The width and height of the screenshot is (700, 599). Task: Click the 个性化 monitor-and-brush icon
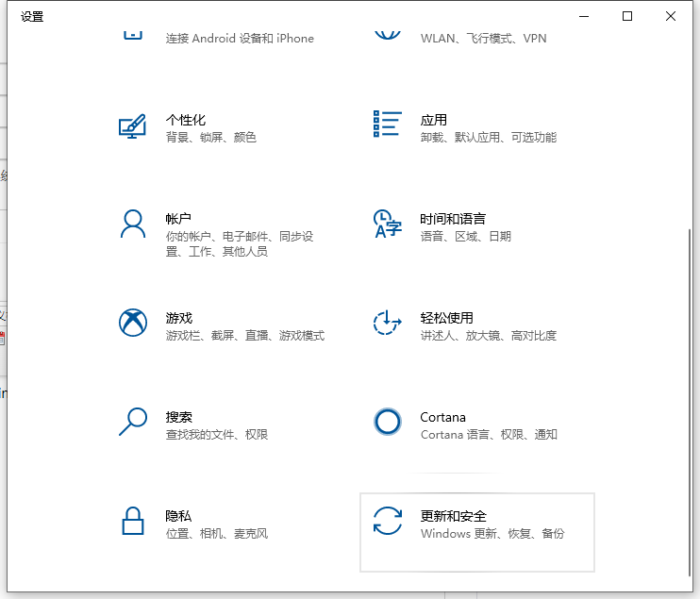pos(132,127)
